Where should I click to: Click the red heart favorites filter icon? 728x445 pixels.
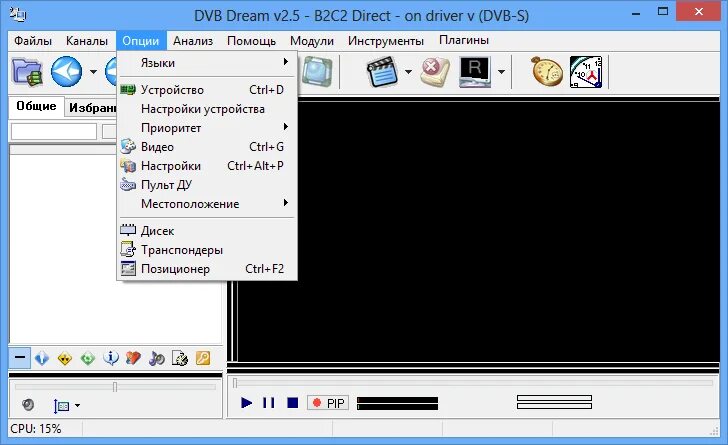[133, 358]
